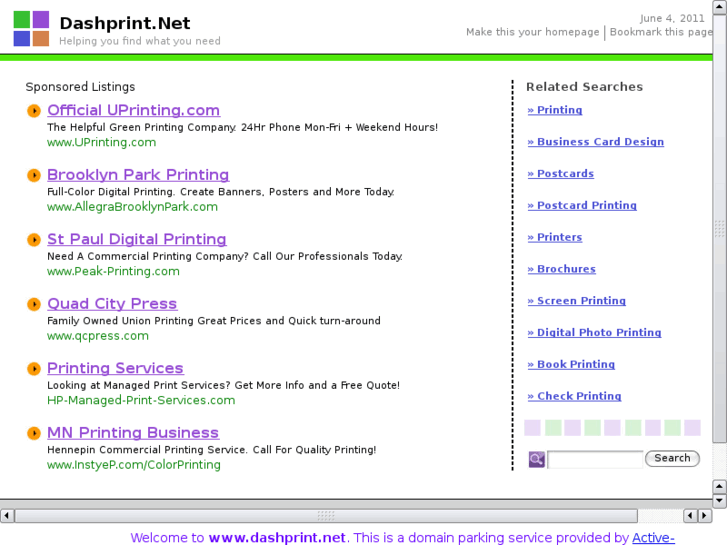Open the Quad City Press listing
The width and height of the screenshot is (727, 545).
click(112, 304)
